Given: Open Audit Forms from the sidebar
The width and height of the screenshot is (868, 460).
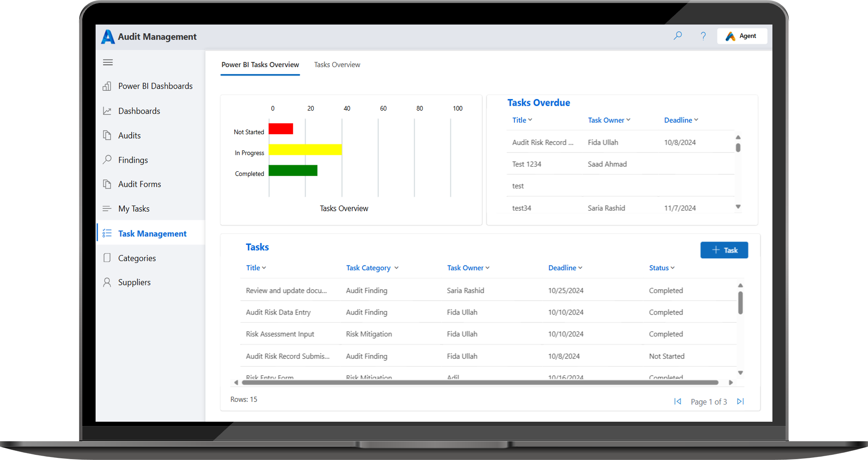Looking at the screenshot, I should click(x=139, y=184).
